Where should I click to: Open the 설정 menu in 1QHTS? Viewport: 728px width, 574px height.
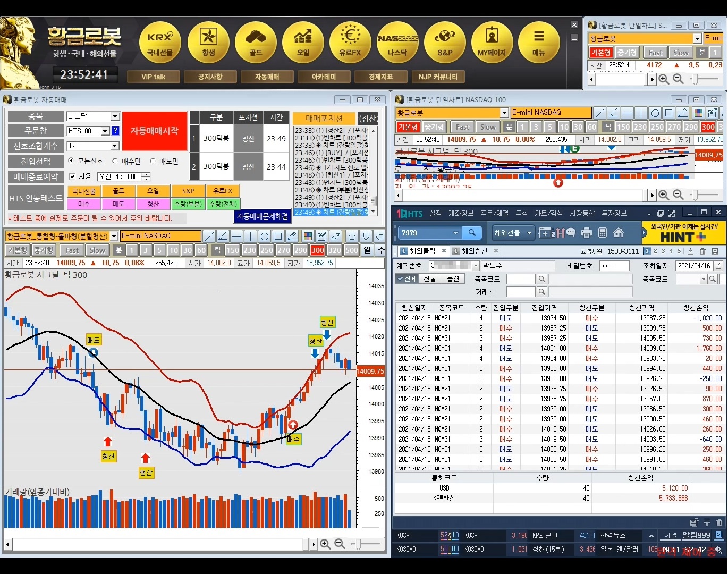[436, 213]
